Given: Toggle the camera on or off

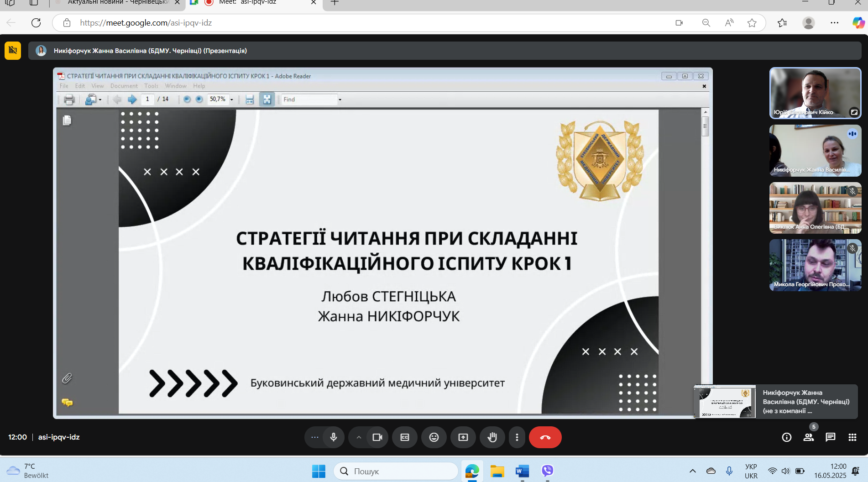Looking at the screenshot, I should [x=377, y=437].
